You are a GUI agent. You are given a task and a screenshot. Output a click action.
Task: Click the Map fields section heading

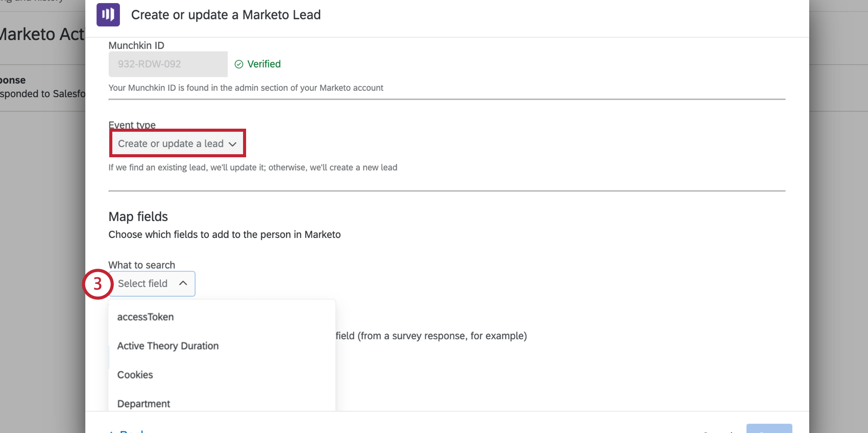pos(138,216)
